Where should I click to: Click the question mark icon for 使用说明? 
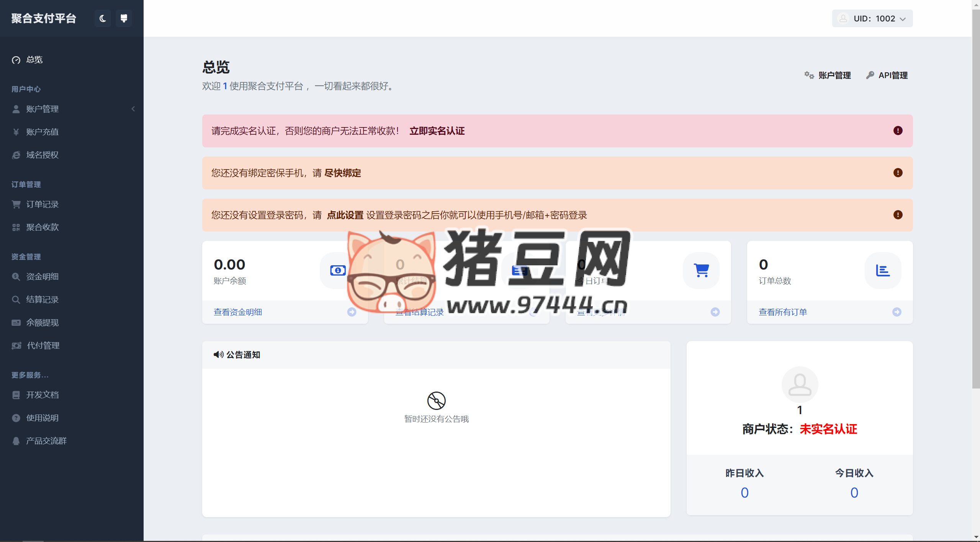(16, 418)
